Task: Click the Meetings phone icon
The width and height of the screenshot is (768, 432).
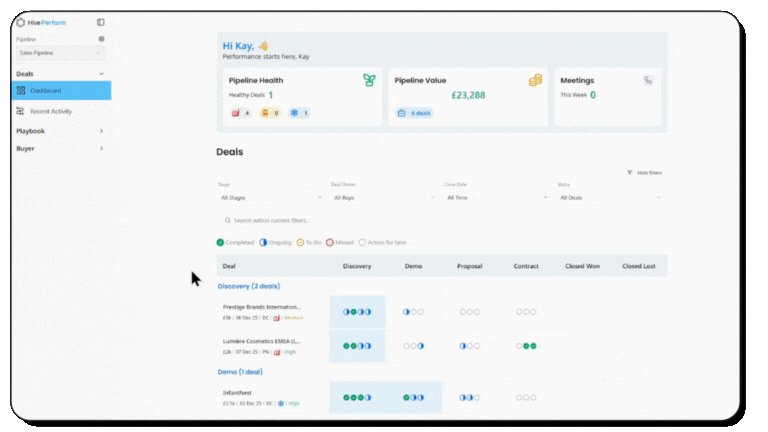Action: tap(648, 80)
